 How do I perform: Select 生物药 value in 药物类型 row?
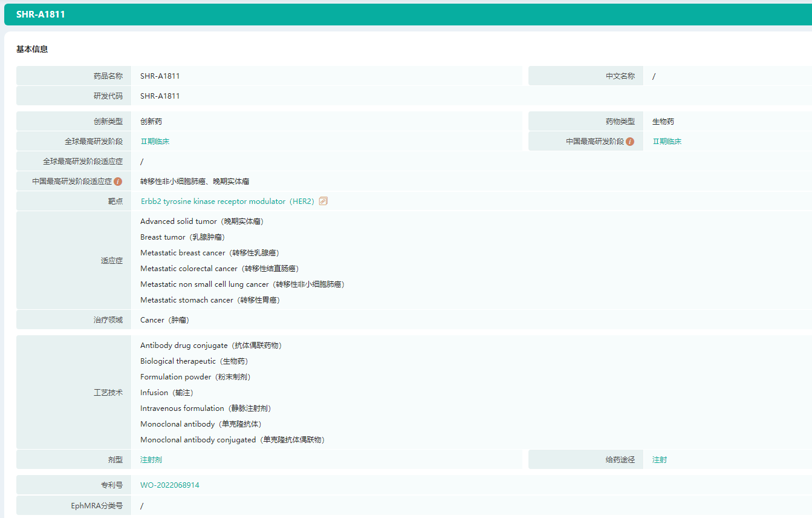663,122
